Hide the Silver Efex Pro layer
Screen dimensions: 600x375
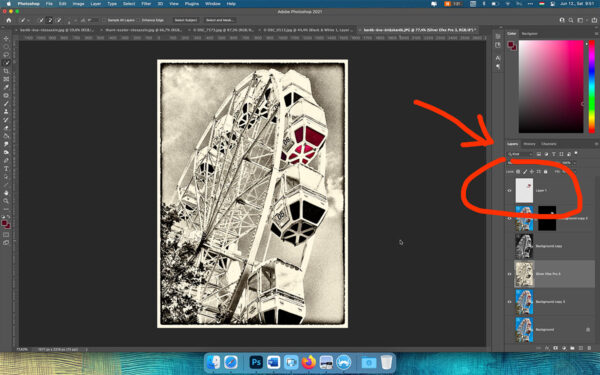pyautogui.click(x=509, y=274)
